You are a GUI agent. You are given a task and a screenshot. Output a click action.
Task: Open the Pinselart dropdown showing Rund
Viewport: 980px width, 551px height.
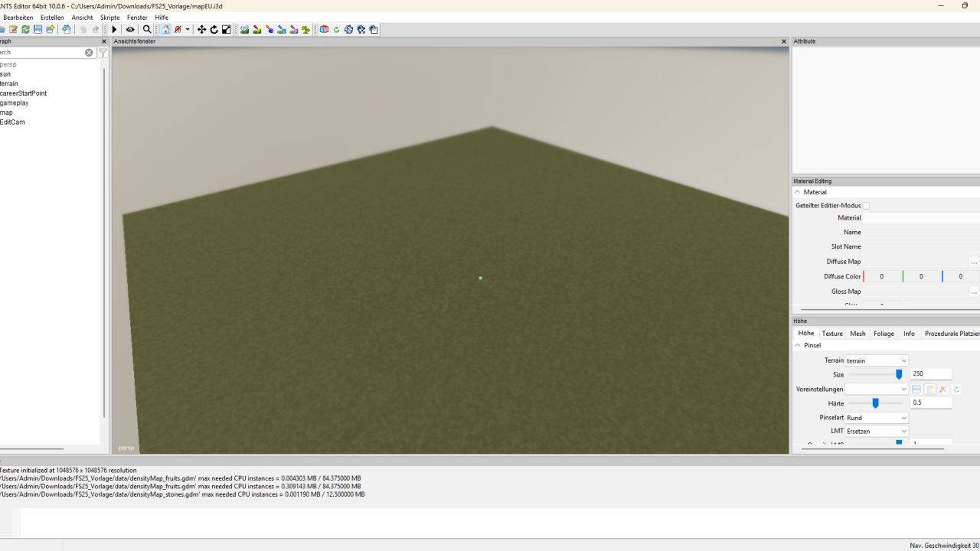pyautogui.click(x=876, y=418)
